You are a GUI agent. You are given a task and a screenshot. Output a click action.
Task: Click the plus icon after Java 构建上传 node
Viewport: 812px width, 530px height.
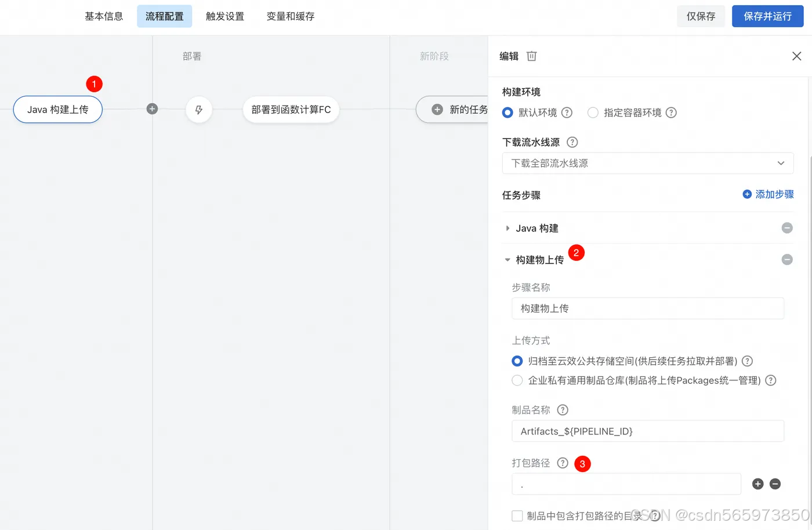tap(152, 108)
